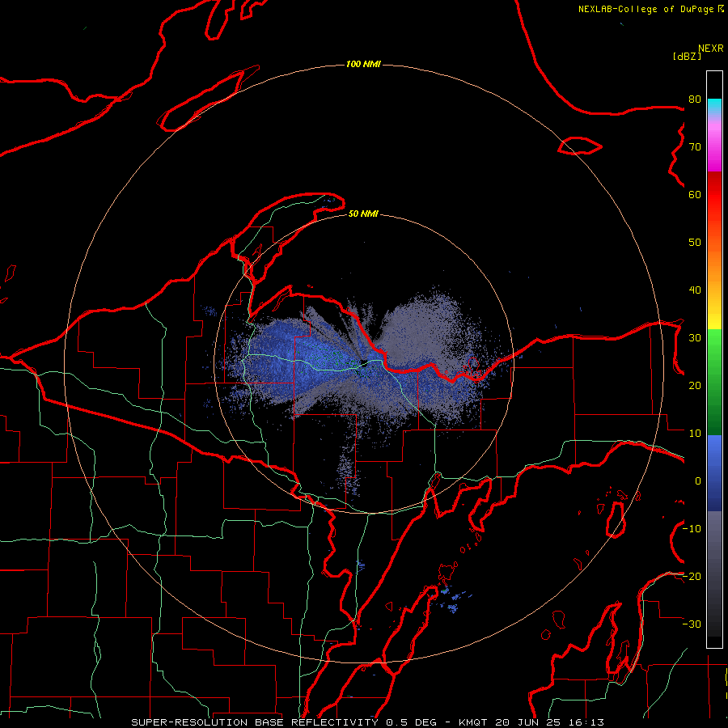Click the -10 dBZ scale value
Image resolution: width=728 pixels, height=728 pixels.
(692, 529)
